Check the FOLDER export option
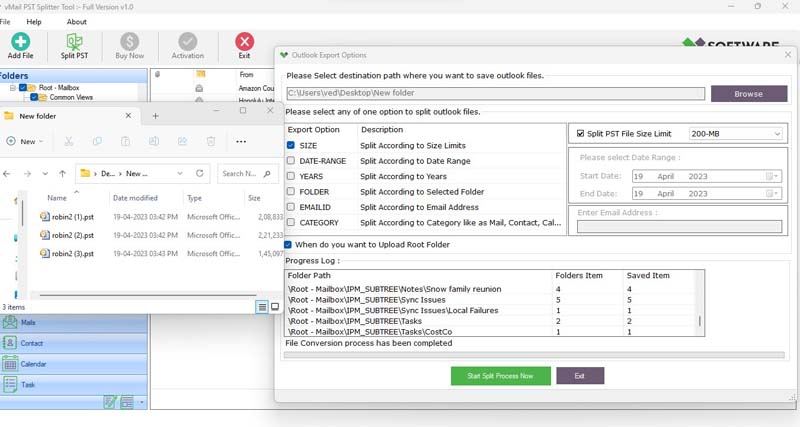Viewport: 800px width, 427px height. click(x=291, y=191)
